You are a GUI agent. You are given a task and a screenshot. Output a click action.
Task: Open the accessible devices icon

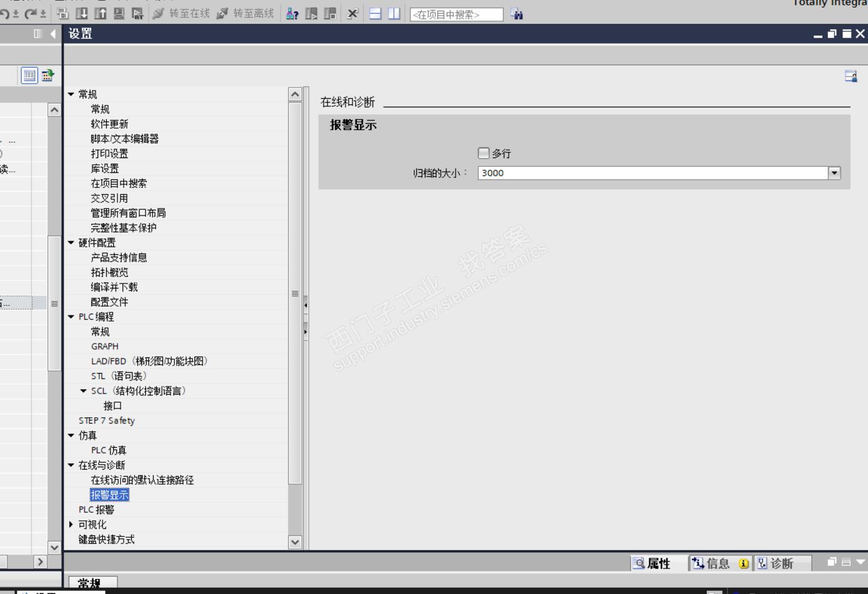point(292,13)
